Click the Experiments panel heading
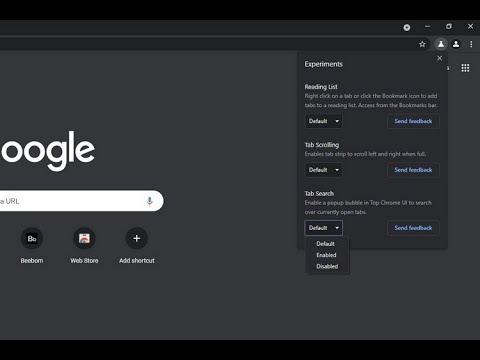This screenshot has height=360, width=480. (323, 64)
